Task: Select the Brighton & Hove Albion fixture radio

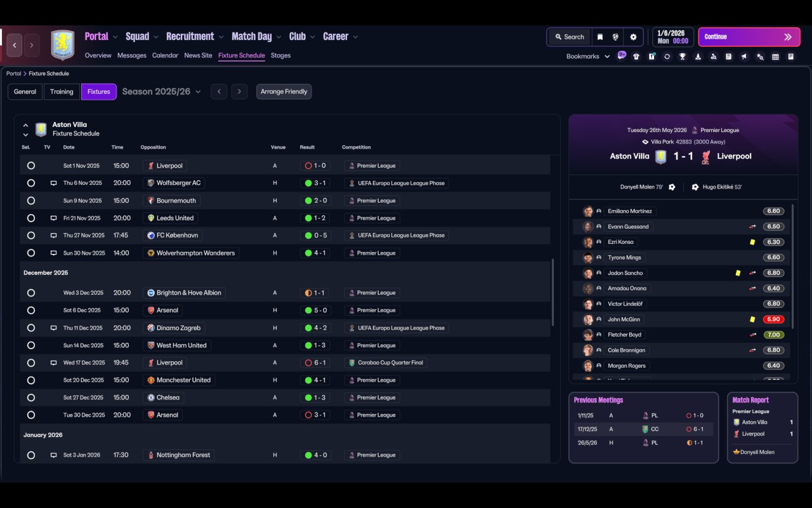Action: pyautogui.click(x=31, y=293)
